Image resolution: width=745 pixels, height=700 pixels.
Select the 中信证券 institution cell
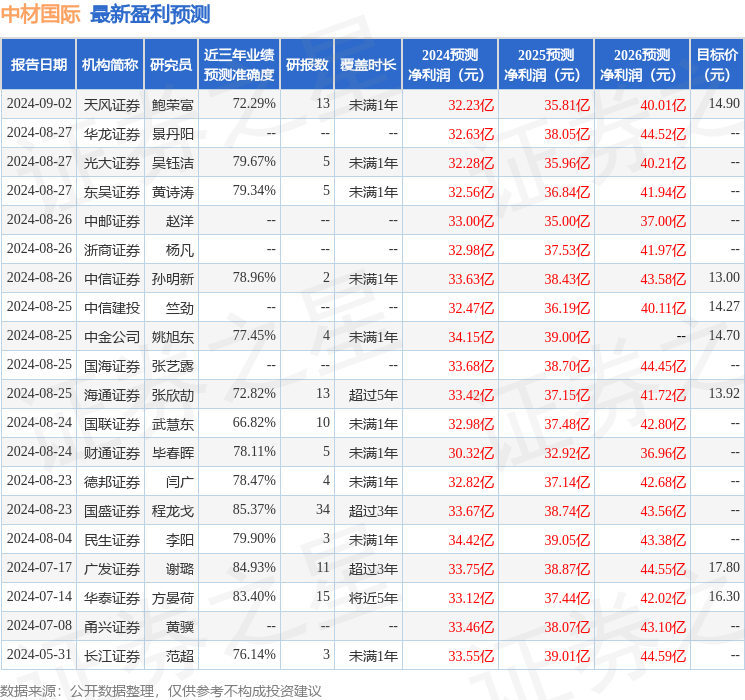tap(112, 279)
